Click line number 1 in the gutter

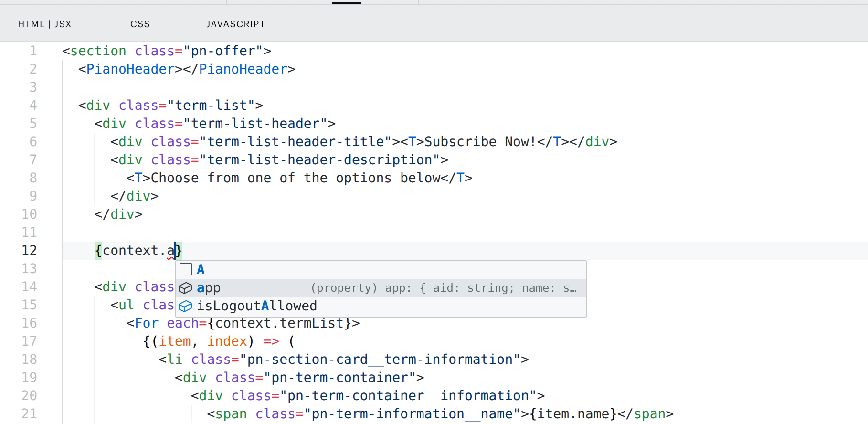click(33, 51)
